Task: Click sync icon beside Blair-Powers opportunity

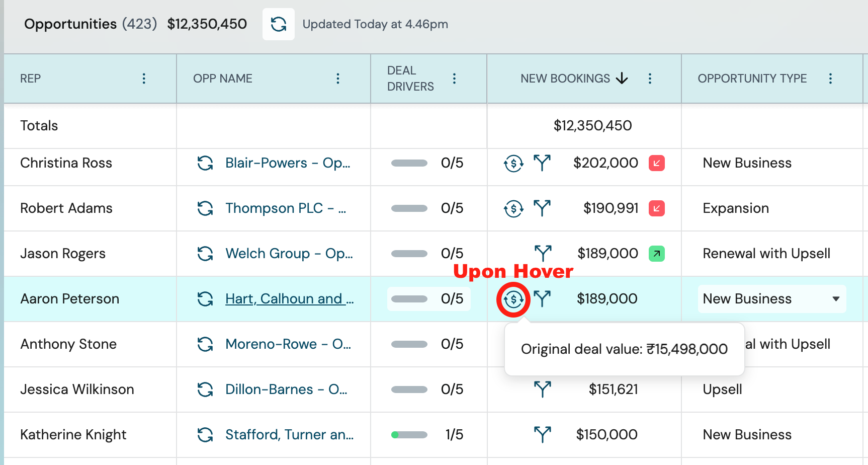Action: pos(205,163)
